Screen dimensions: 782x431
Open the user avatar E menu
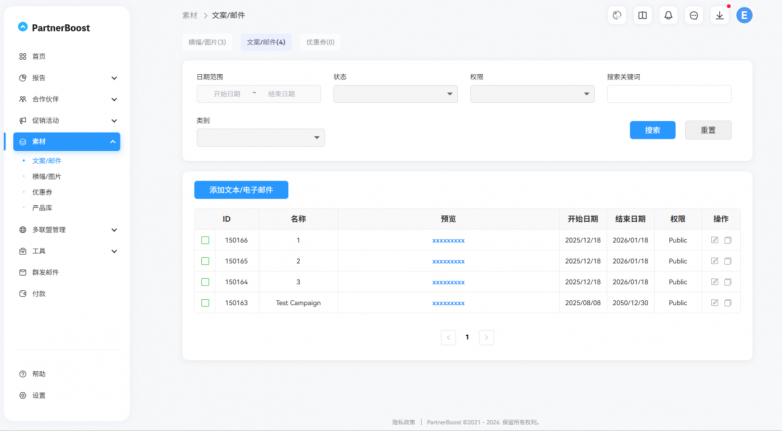[x=744, y=15]
